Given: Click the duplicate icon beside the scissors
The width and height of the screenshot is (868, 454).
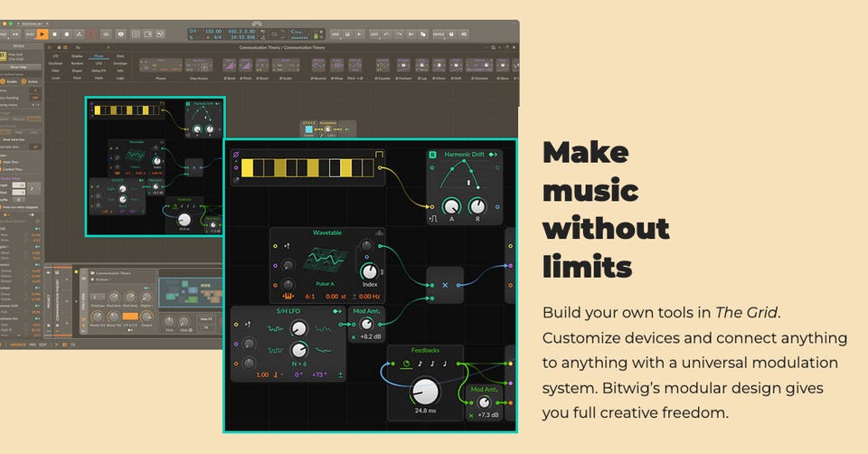Looking at the screenshot, I should [x=423, y=33].
